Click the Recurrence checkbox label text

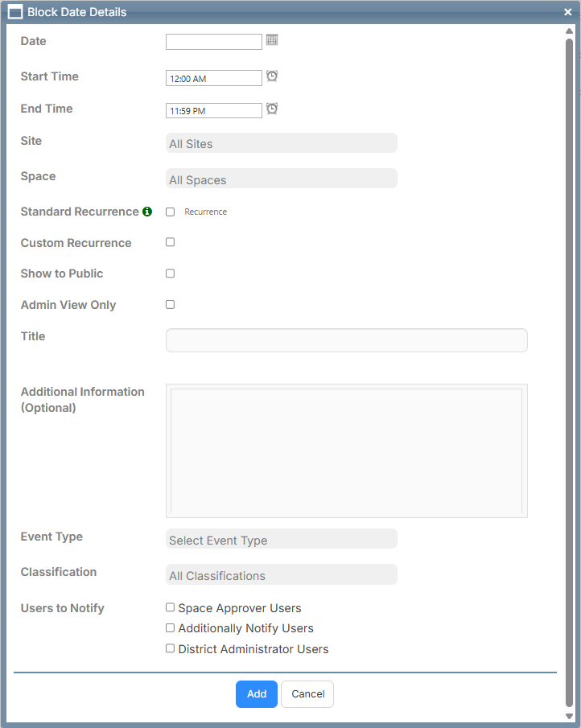point(206,212)
